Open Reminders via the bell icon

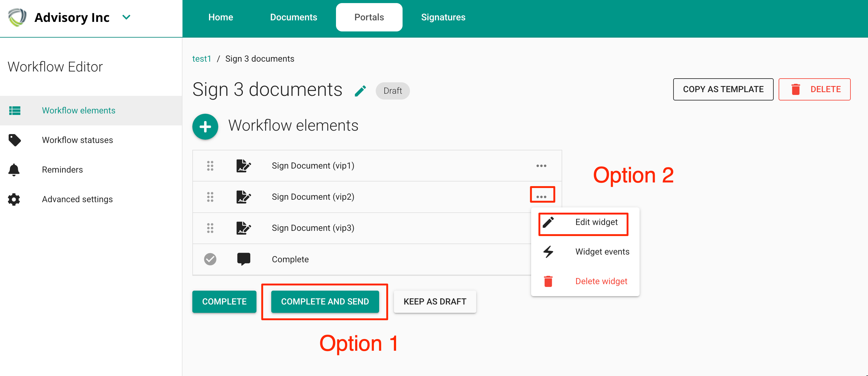(14, 170)
